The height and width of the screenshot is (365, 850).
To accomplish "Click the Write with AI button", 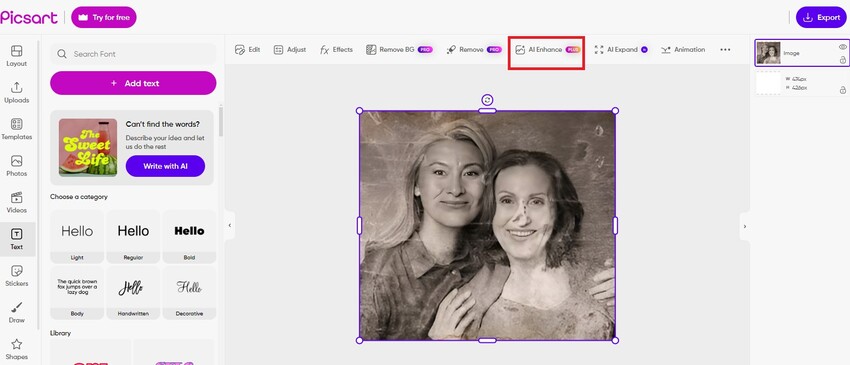I will tap(165, 166).
